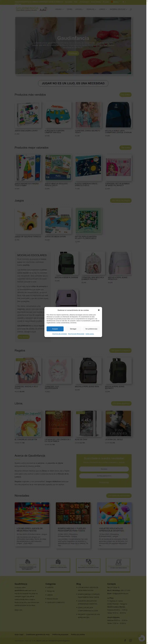Open the Facebook icon in footer
The height and width of the screenshot is (644, 148).
[125, 640]
